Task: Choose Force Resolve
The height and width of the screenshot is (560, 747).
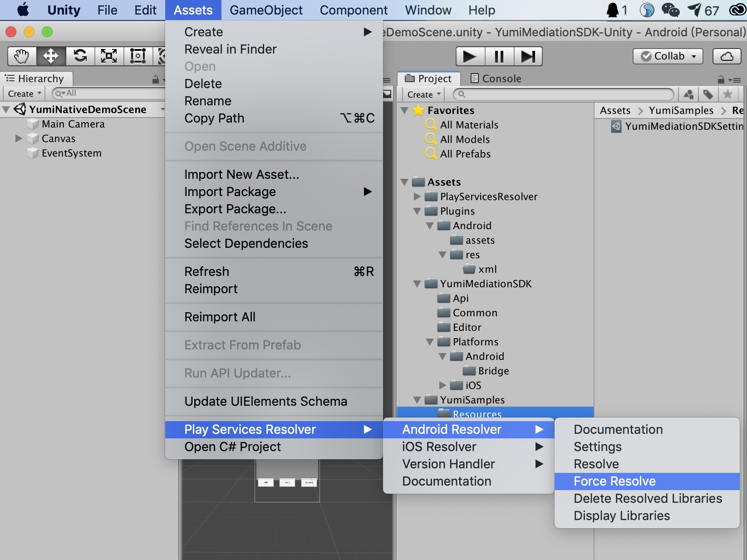Action: click(x=647, y=481)
